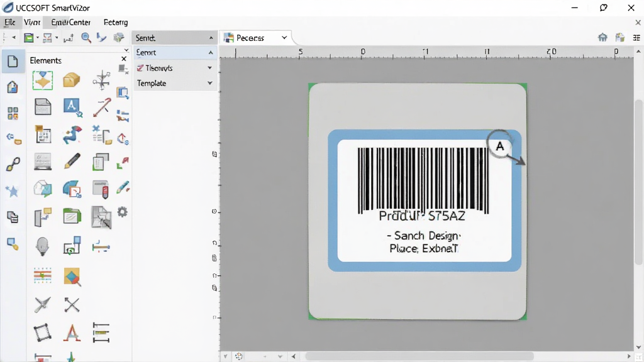
Task: Select the blue star sidebar icon
Action: point(13,191)
